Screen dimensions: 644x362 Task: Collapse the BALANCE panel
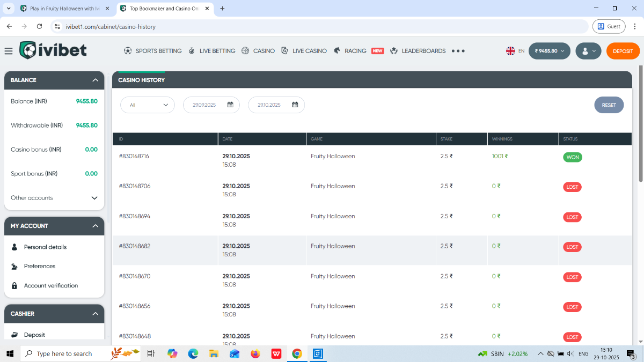95,80
